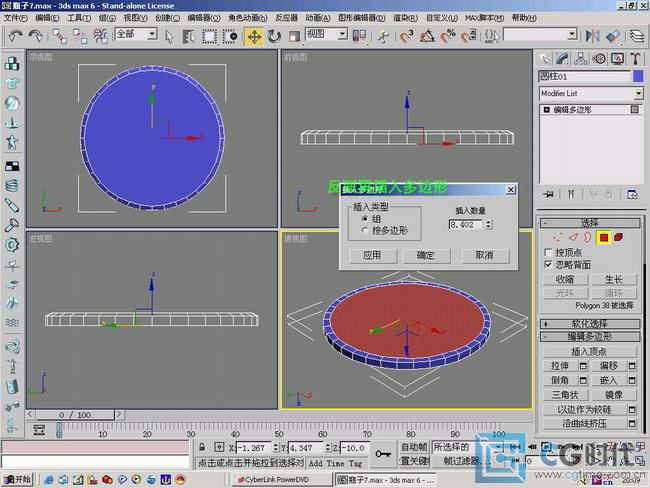Select Element sub-object level icon
Screen dimensions: 650x488
coord(618,237)
